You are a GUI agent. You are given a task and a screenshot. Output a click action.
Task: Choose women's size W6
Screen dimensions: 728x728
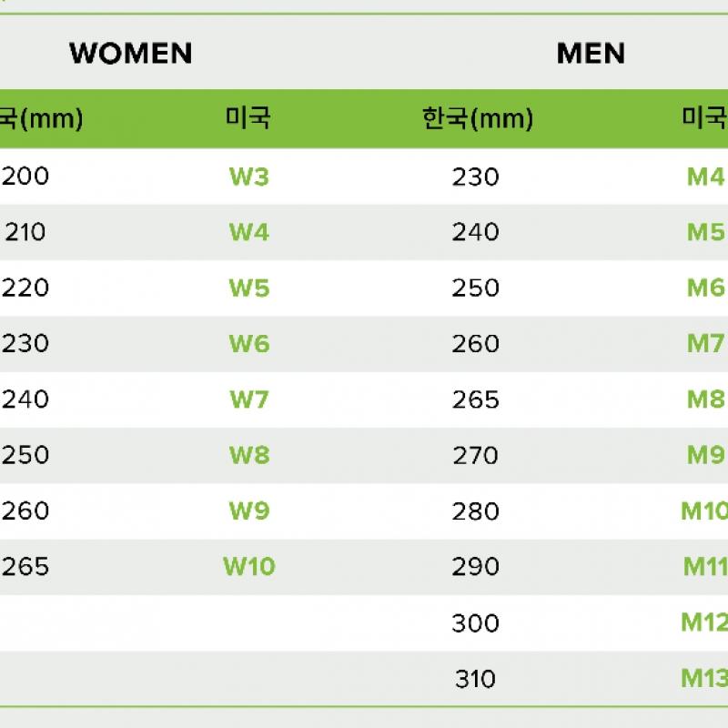248,343
